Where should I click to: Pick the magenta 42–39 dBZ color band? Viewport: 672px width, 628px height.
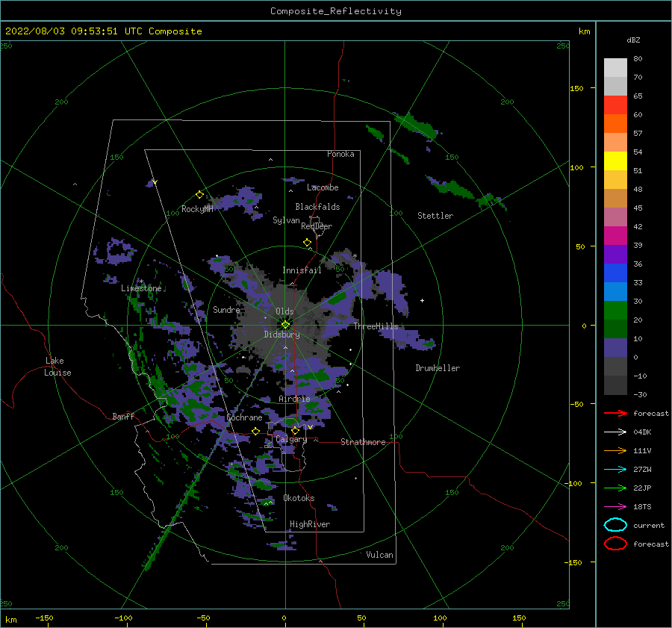pyautogui.click(x=615, y=236)
